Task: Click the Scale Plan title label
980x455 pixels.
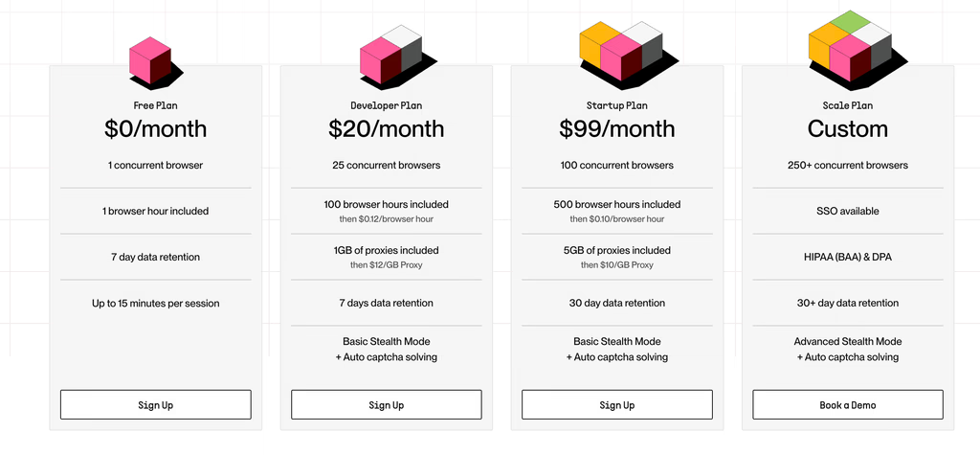Action: (848, 105)
